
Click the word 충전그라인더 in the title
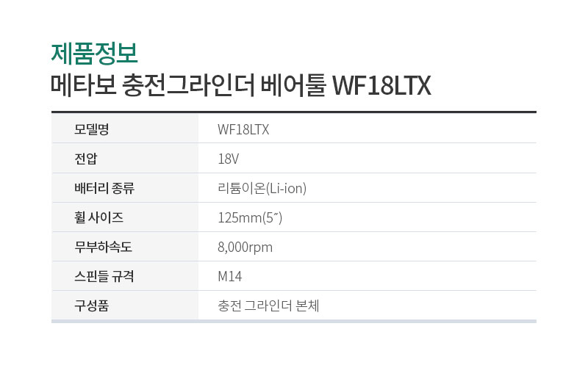(x=188, y=85)
